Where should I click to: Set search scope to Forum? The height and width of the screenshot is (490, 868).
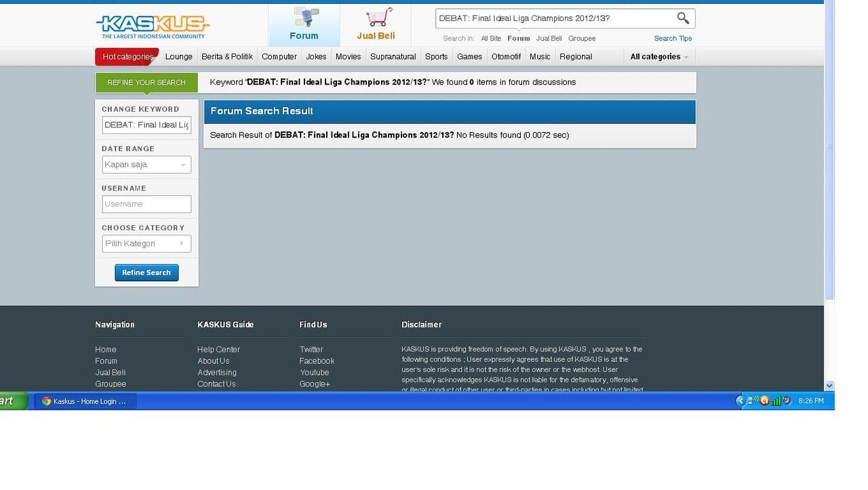click(519, 39)
